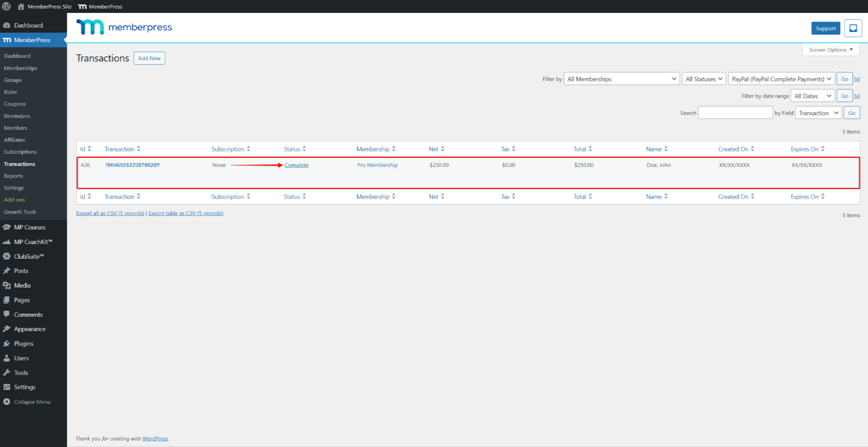
Task: Open the Media library icon
Action: [7, 285]
